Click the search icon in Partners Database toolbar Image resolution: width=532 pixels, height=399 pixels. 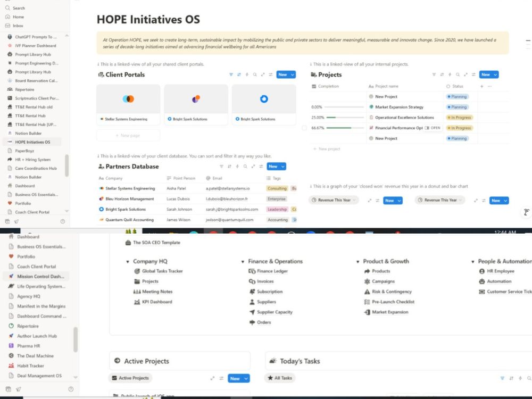pos(245,166)
